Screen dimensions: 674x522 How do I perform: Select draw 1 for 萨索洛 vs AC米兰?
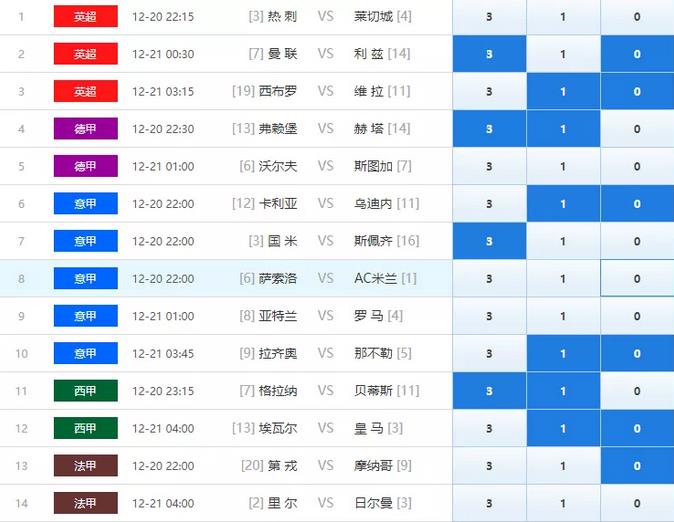[563, 279]
